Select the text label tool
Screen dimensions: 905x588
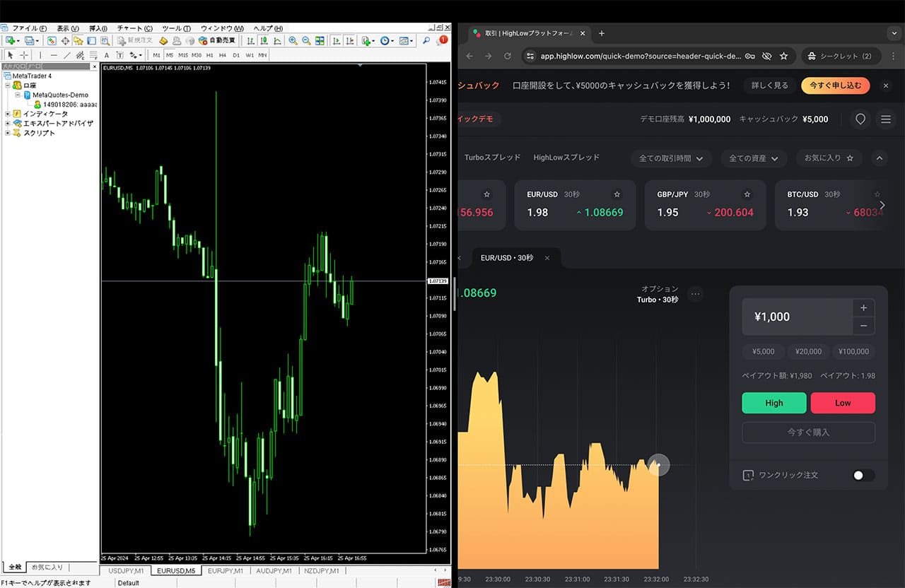(119, 54)
